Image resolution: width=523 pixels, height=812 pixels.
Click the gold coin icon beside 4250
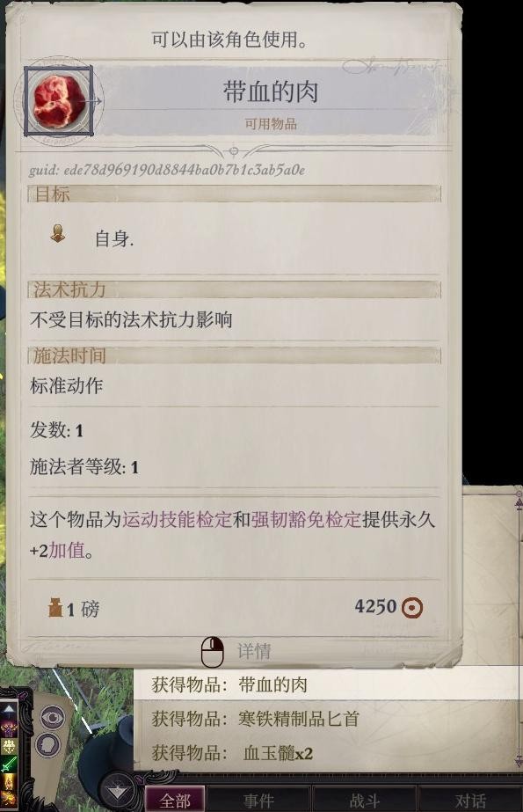click(411, 607)
